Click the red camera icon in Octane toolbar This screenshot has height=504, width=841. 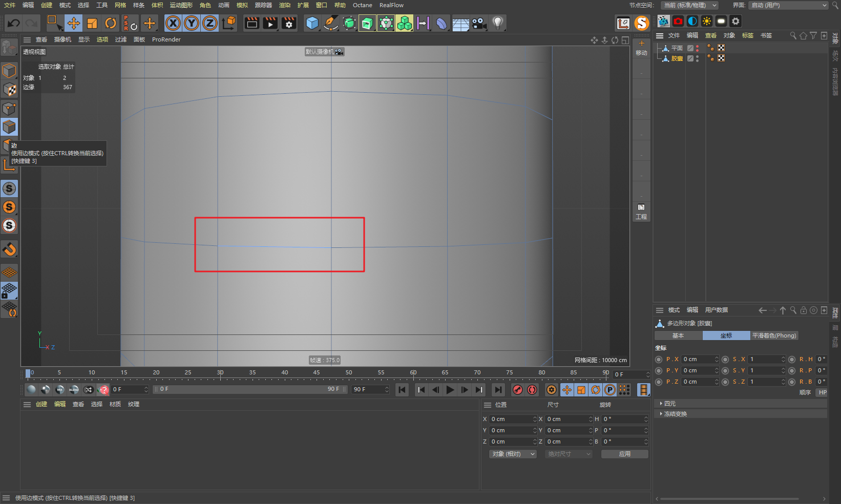678,21
